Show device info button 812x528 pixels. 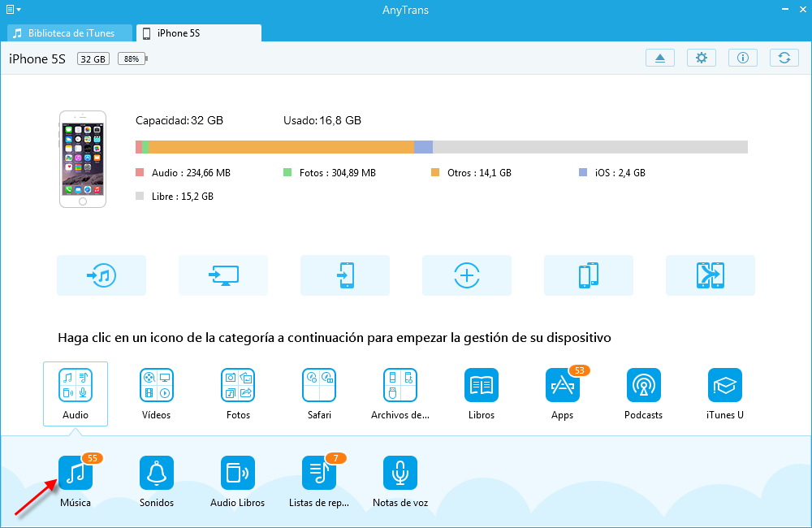pos(743,58)
